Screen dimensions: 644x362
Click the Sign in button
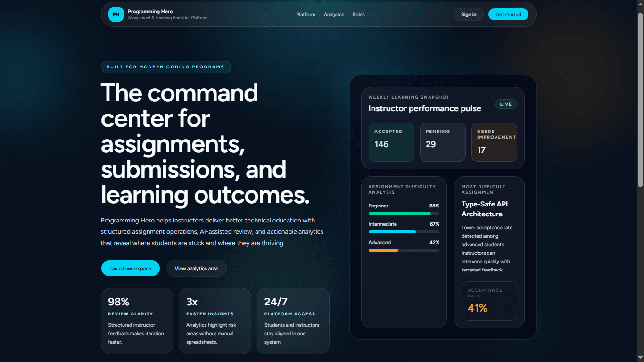(x=469, y=15)
